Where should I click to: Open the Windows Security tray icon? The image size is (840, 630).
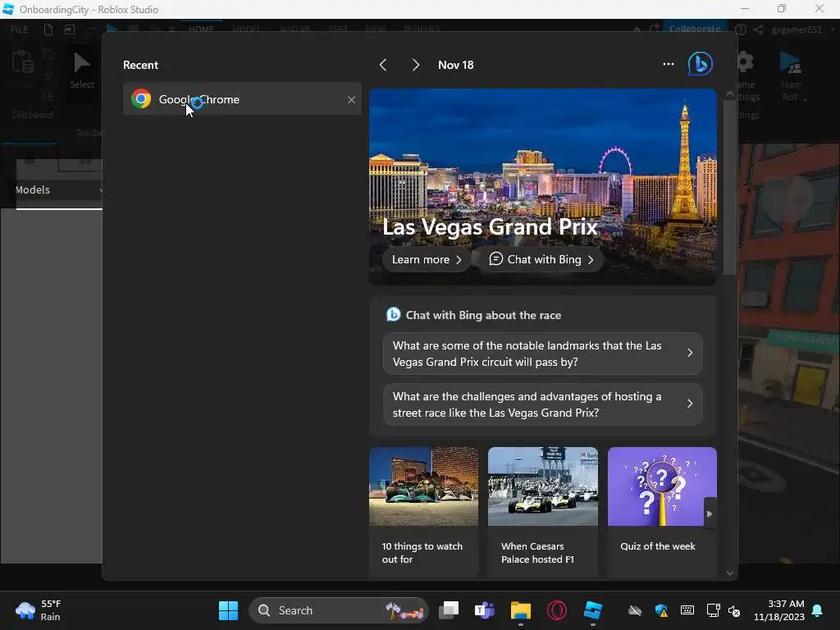pyautogui.click(x=662, y=610)
